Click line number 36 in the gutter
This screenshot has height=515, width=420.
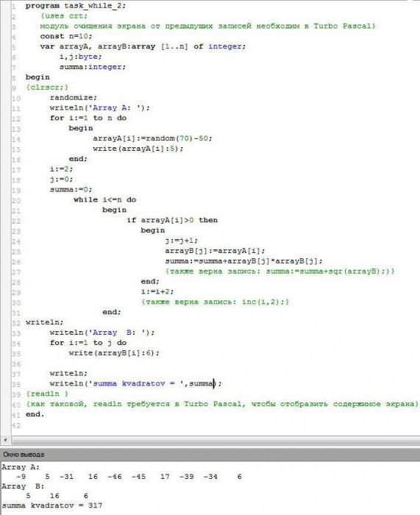point(16,364)
